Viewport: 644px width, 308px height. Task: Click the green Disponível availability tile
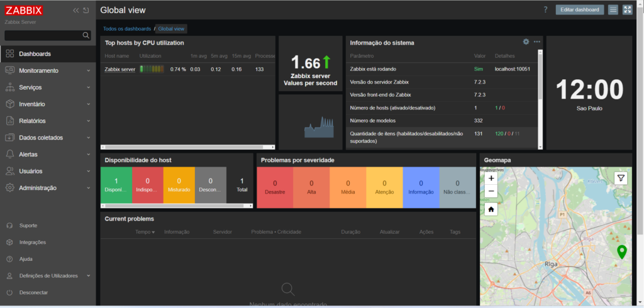point(116,184)
